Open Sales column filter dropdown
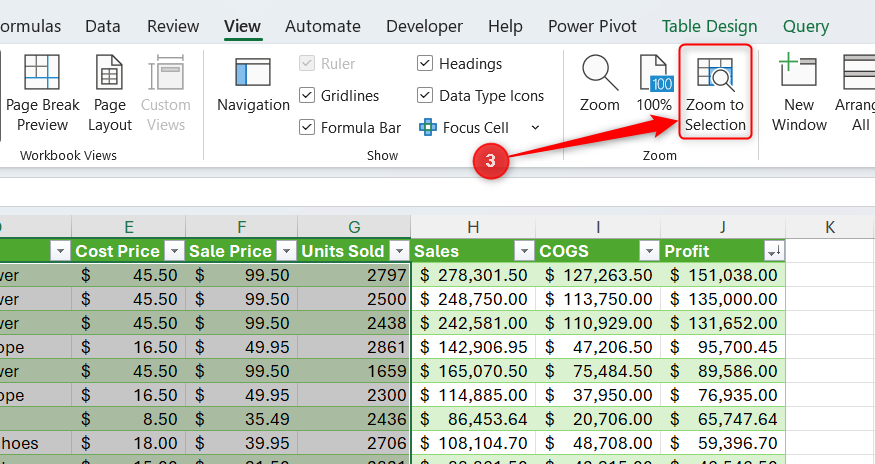The height and width of the screenshot is (464, 875). (524, 251)
